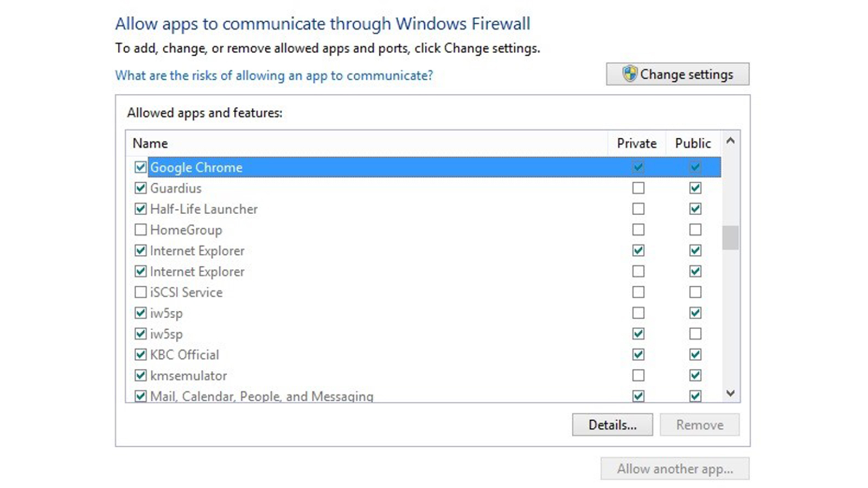Image resolution: width=868 pixels, height=488 pixels.
Task: Check the Public box for second iw5sp entry
Action: 695,333
